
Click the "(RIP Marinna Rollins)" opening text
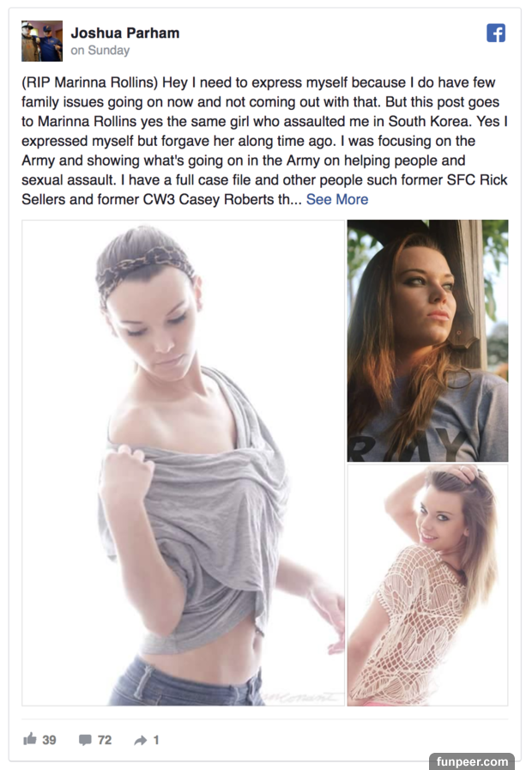[90, 82]
